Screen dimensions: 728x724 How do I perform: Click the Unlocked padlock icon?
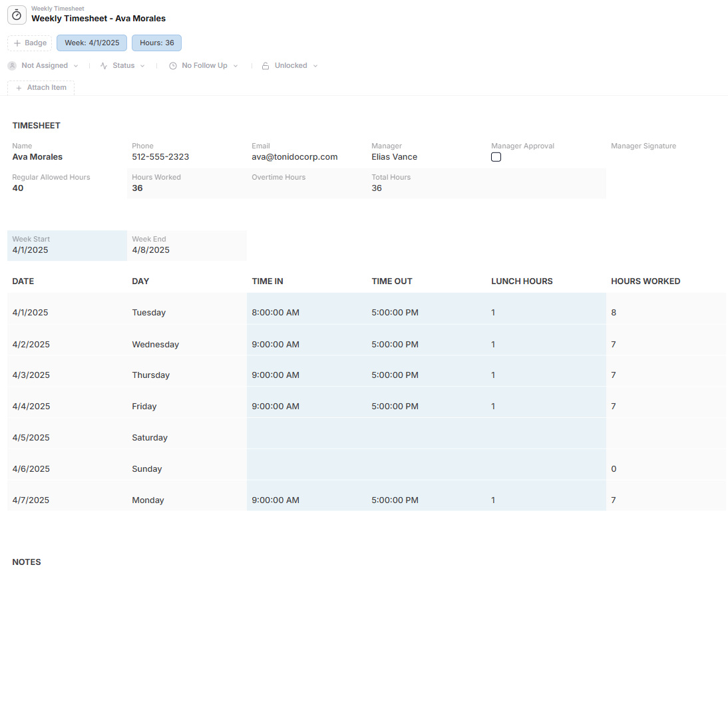pyautogui.click(x=265, y=66)
